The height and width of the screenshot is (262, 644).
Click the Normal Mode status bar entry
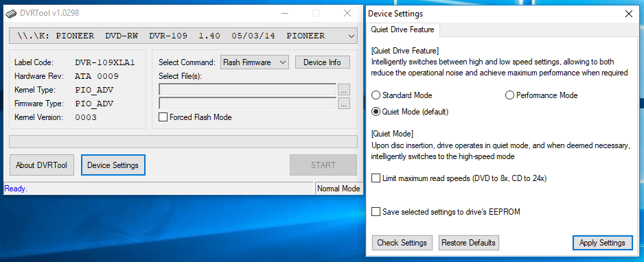coord(339,189)
